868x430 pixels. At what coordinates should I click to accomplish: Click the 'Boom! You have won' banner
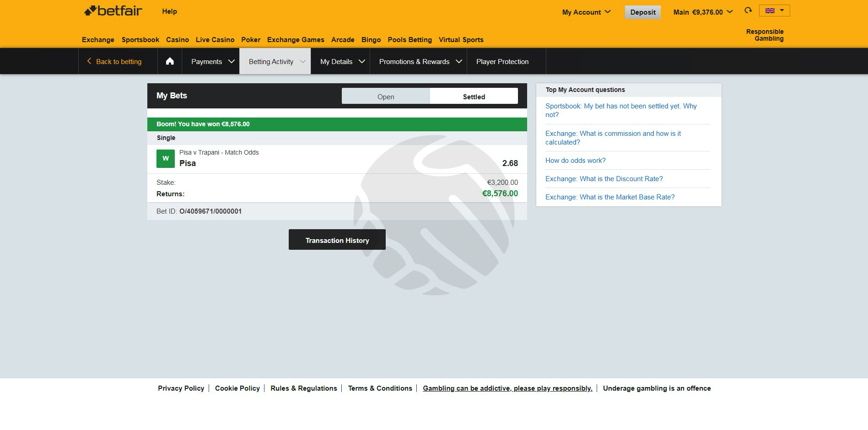click(337, 124)
